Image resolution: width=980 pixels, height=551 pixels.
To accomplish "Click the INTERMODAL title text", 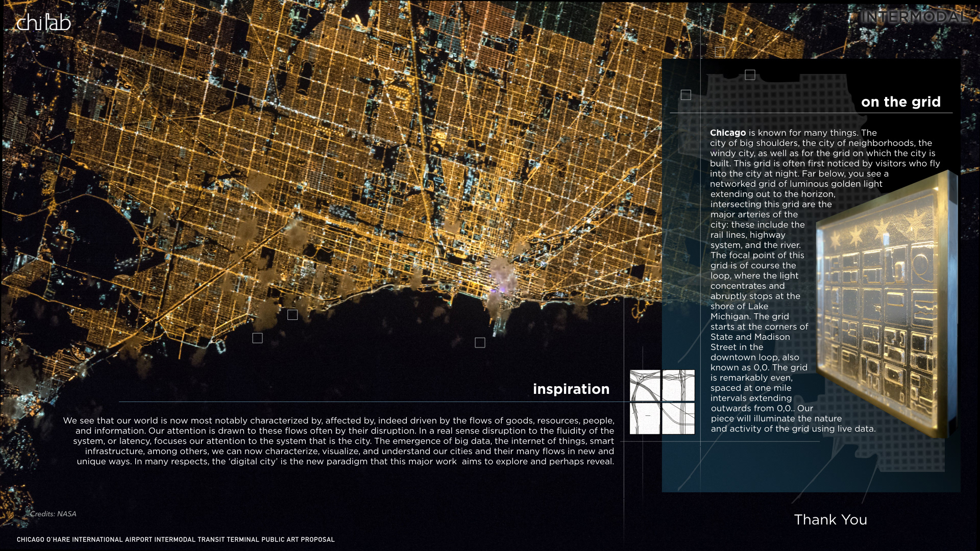I will point(914,17).
